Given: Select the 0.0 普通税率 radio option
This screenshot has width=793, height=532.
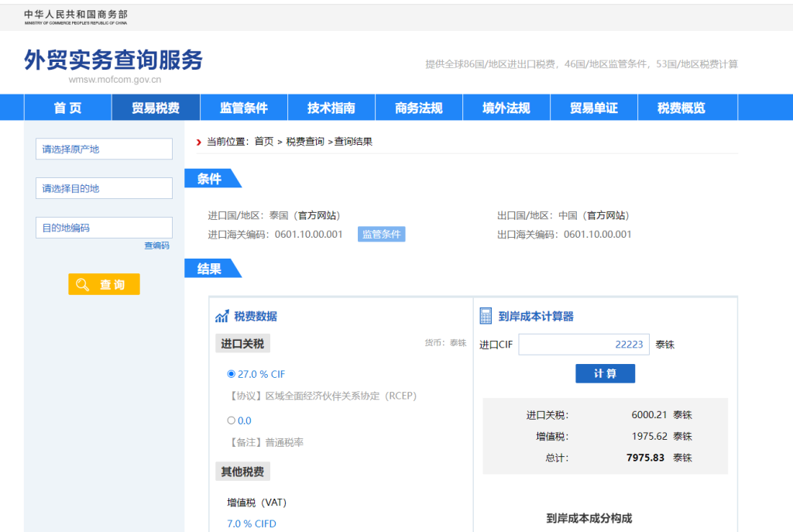Looking at the screenshot, I should (x=231, y=420).
